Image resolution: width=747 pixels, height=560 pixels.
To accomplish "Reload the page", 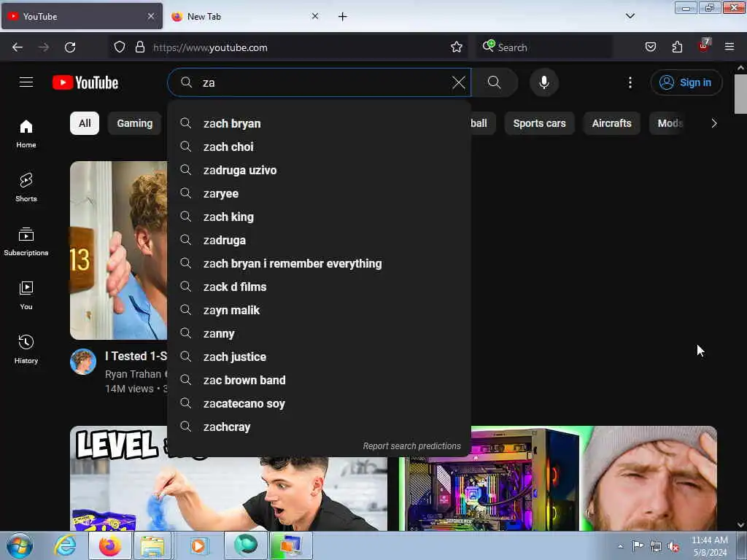I will [70, 47].
